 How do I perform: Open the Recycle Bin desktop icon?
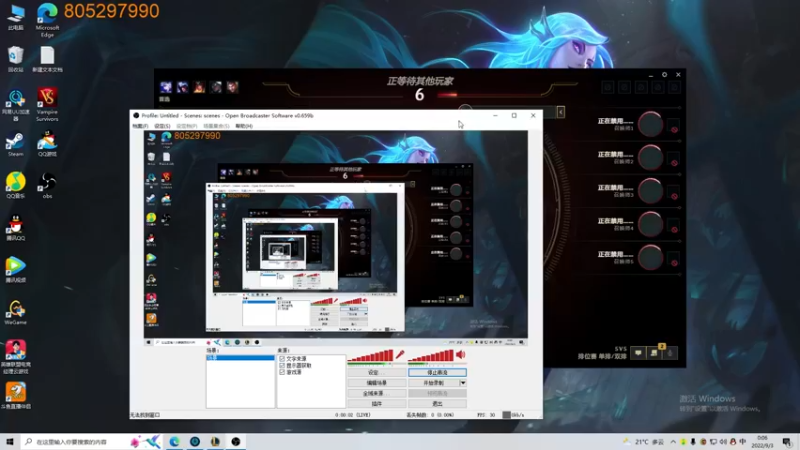pos(16,59)
